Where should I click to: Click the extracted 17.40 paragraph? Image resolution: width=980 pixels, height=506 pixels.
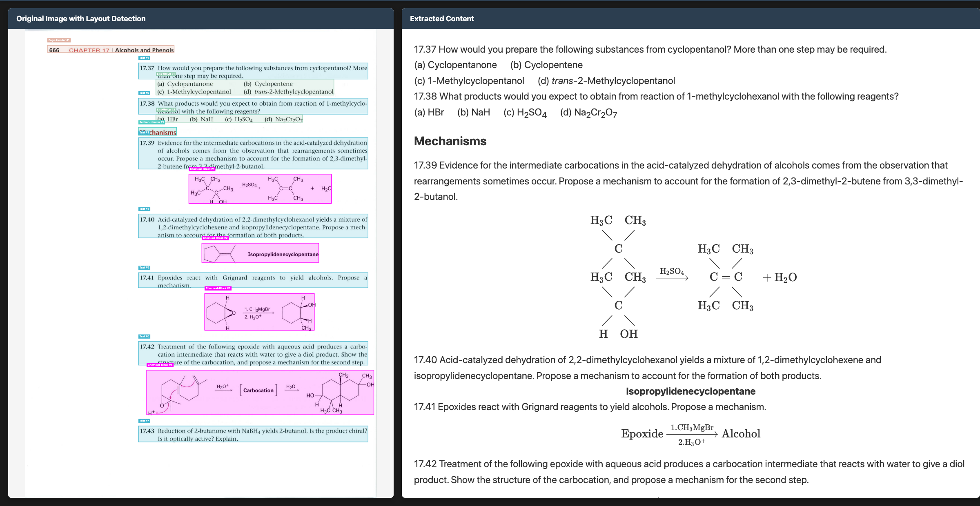tap(648, 368)
